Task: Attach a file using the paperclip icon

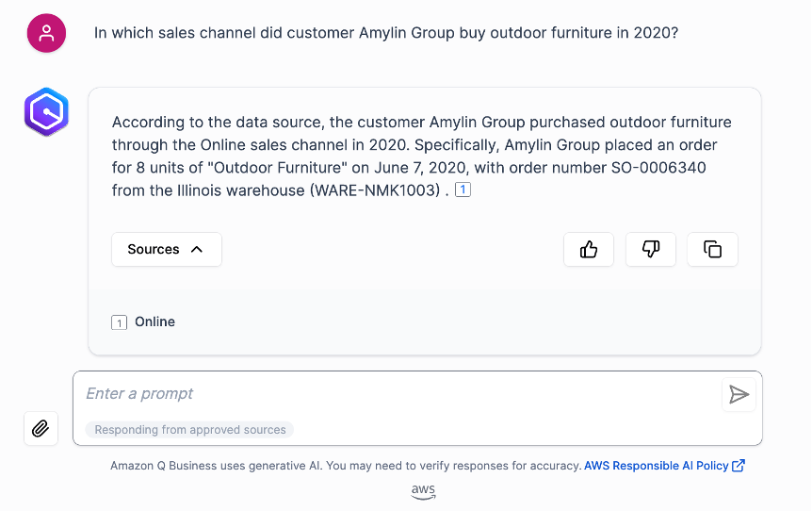Action: click(x=41, y=429)
